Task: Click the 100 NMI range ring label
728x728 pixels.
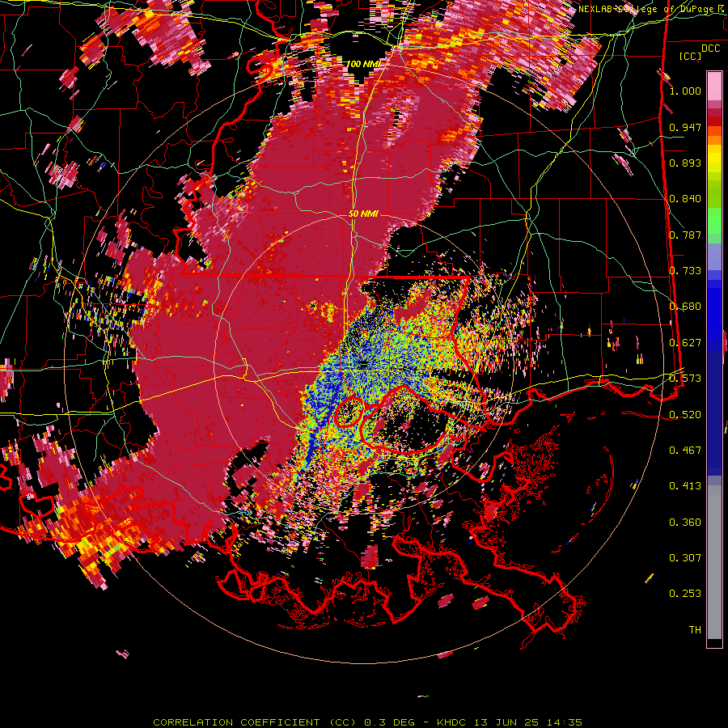Action: coord(363,64)
